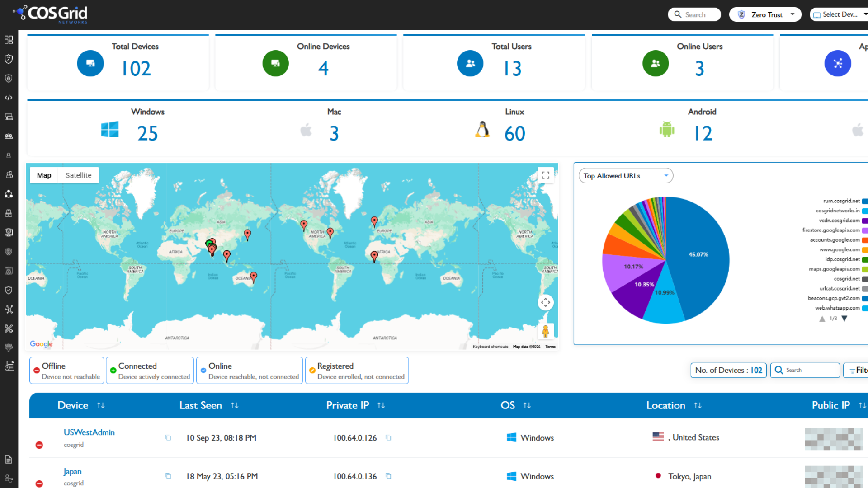Viewport: 868px width, 488px height.
Task: Click the COSGrid Networks logo
Action: 51,14
